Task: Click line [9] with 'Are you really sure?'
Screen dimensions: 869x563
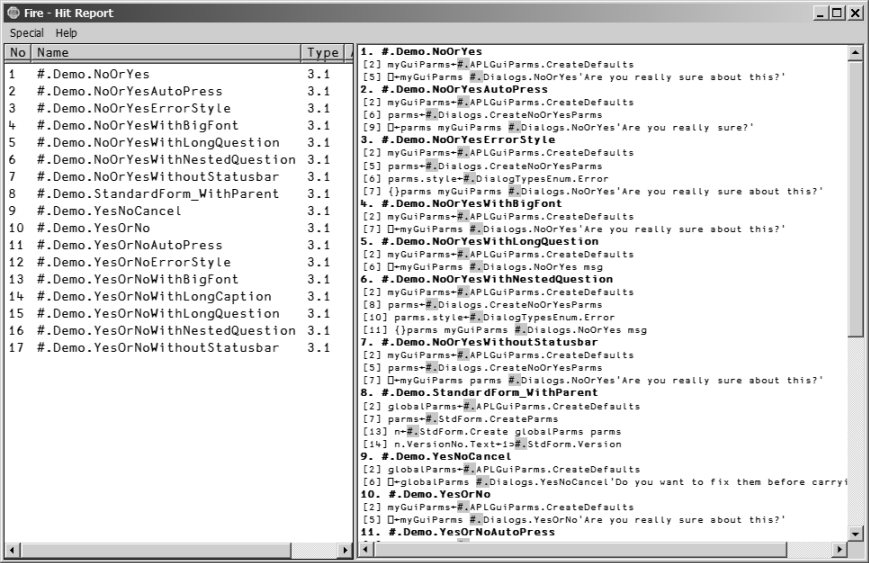Action: 558,127
